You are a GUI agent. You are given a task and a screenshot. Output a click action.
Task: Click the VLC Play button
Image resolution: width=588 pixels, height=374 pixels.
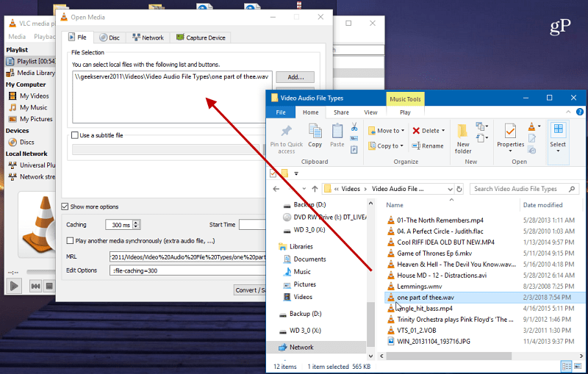pyautogui.click(x=14, y=287)
